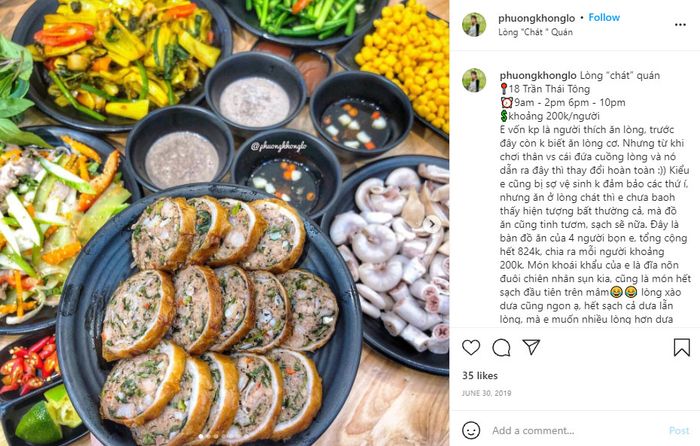Image resolution: width=700 pixels, height=446 pixels.
Task: Save post with bookmark icon
Action: 682,347
